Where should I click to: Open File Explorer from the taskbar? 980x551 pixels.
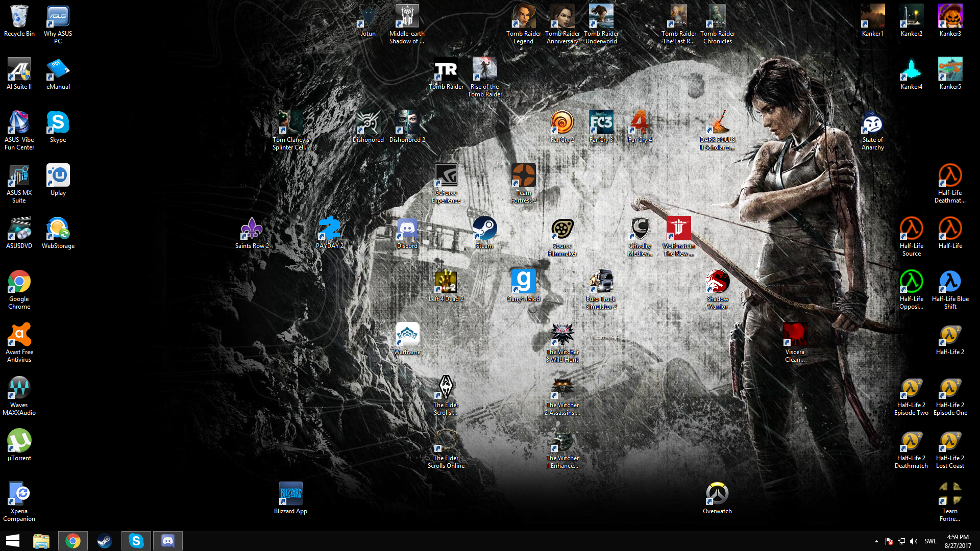tap(41, 541)
